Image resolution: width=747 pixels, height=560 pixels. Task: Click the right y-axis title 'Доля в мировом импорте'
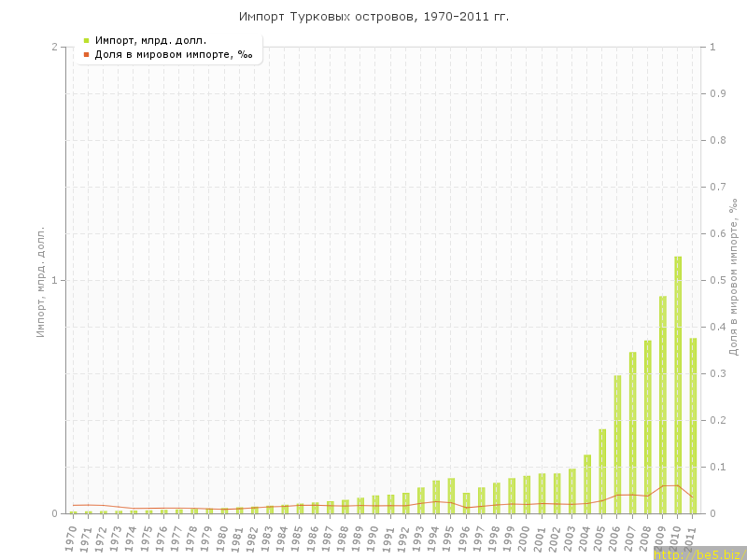tap(733, 276)
